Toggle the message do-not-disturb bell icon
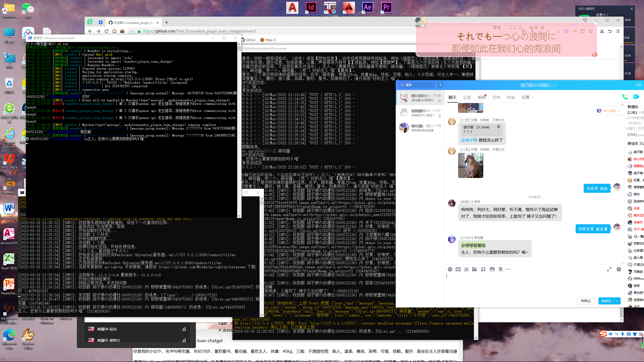This screenshot has height=362, width=644. click(x=501, y=269)
